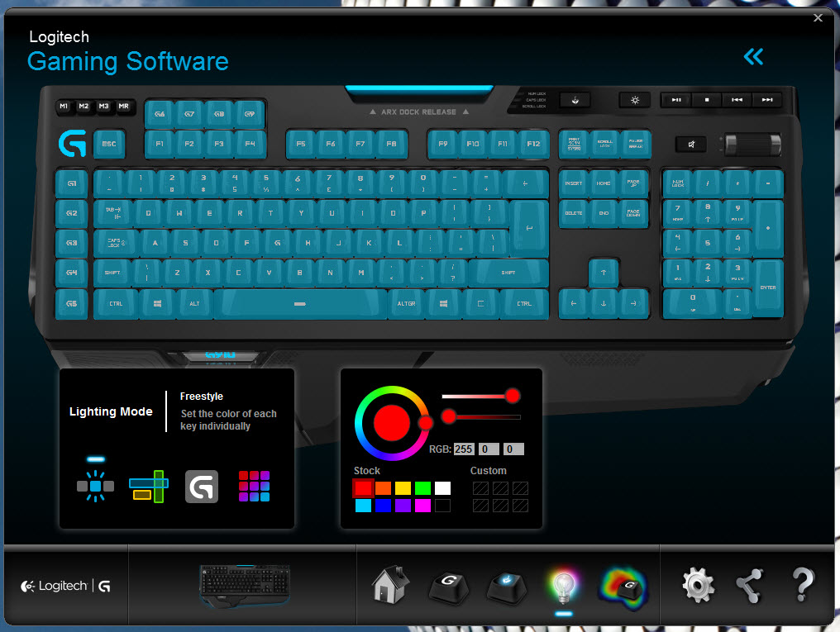
Task: Select the numpad Enter key
Action: point(768,287)
